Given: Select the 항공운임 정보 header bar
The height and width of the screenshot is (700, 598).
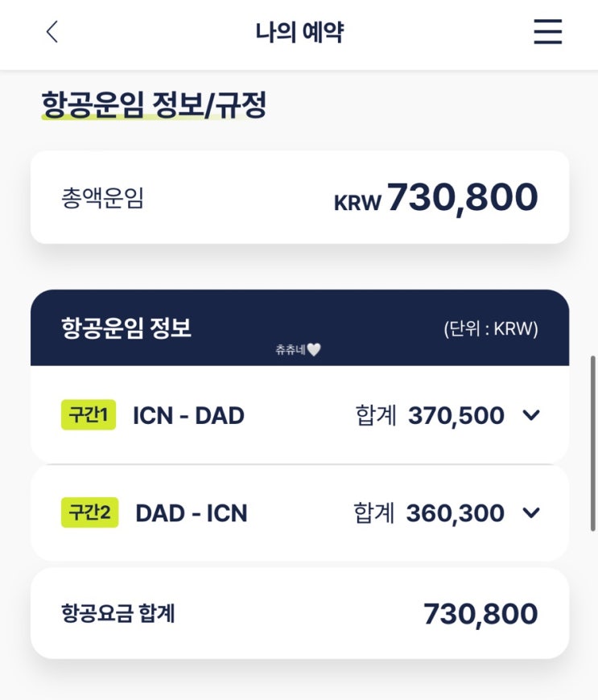Looking at the screenshot, I should (299, 328).
